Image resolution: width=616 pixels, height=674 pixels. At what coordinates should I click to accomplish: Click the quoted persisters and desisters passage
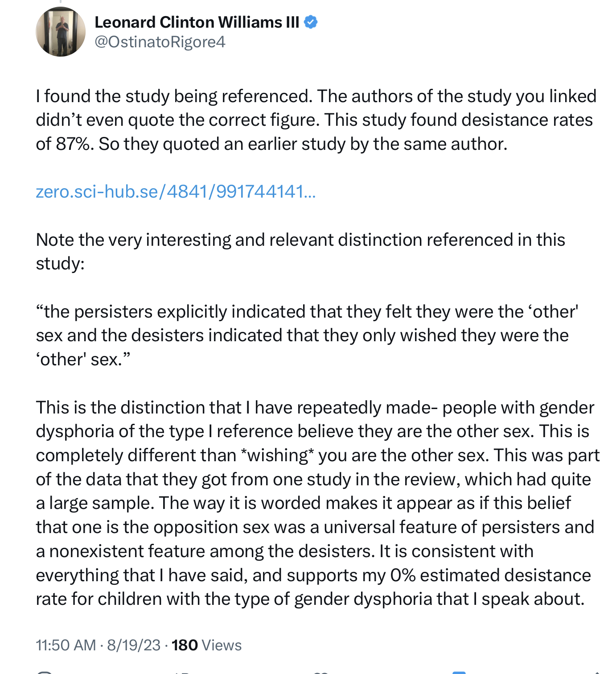point(307,335)
